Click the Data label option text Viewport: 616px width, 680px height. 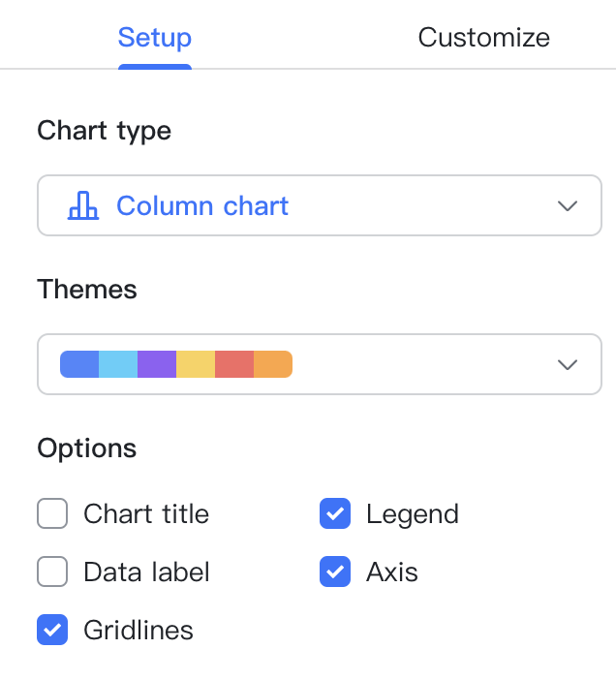coord(146,572)
